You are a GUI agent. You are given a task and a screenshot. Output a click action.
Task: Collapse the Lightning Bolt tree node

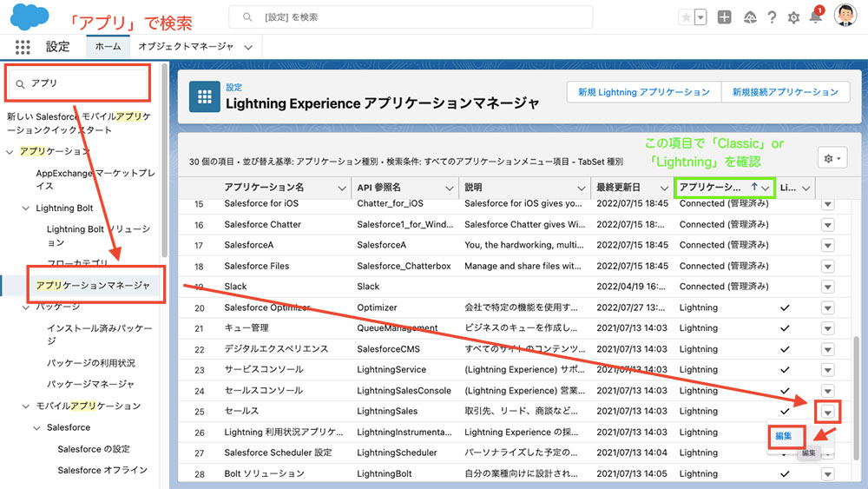pos(25,208)
